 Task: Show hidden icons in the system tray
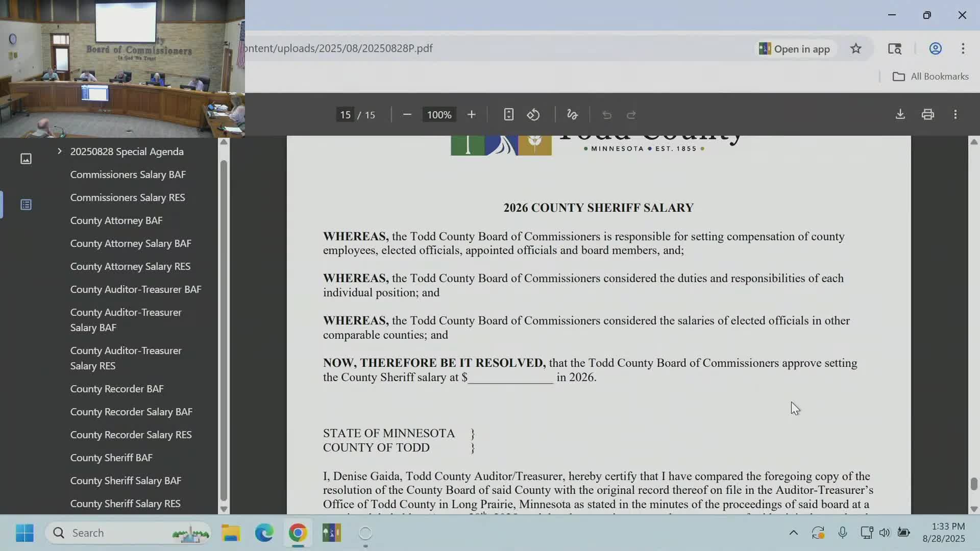793,532
